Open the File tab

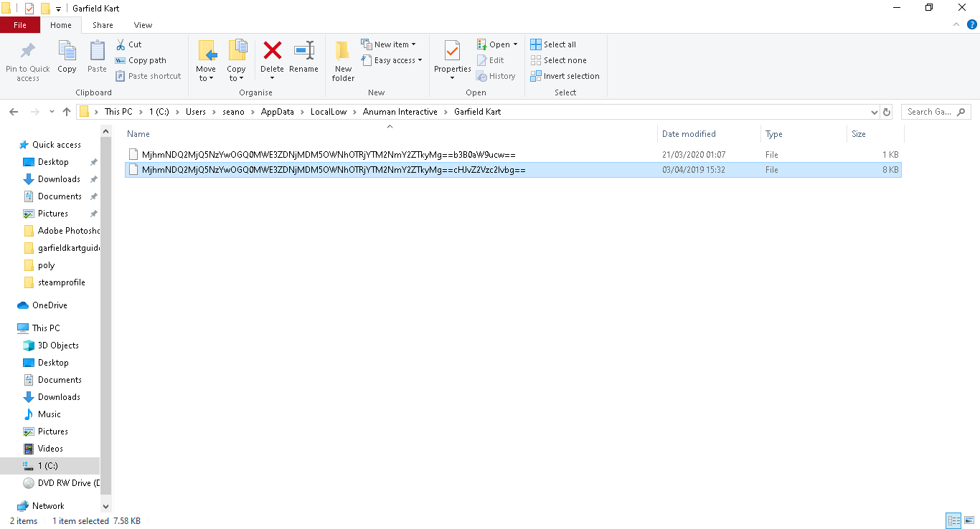tap(20, 25)
